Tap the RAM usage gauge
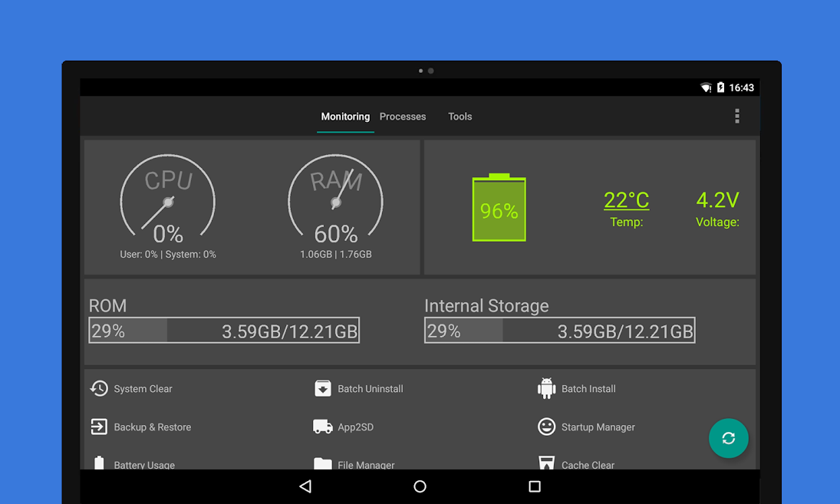840x504 pixels. pos(336,199)
